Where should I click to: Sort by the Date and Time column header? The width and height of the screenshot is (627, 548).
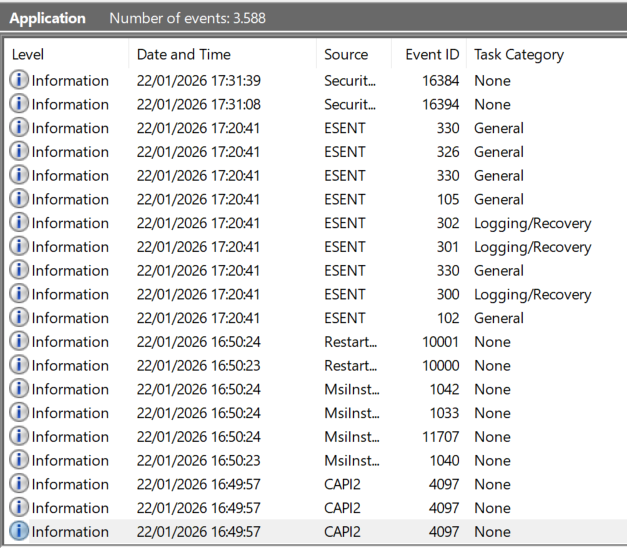(x=184, y=55)
